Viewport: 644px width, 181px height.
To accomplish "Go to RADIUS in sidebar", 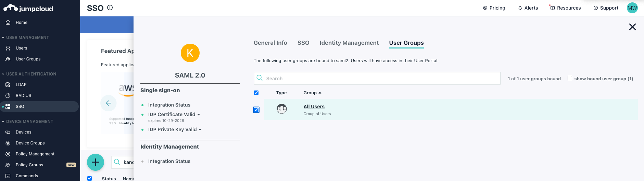I will click(23, 96).
